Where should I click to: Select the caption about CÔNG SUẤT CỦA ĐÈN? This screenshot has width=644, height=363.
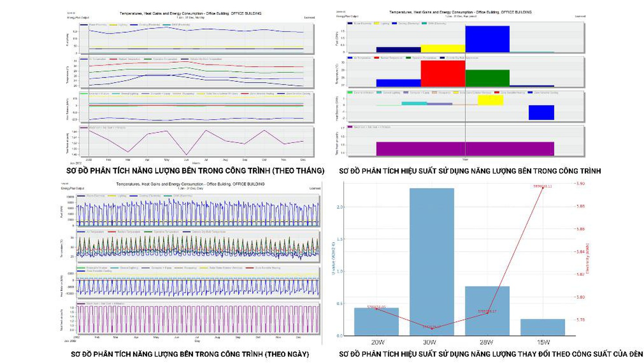491,354
